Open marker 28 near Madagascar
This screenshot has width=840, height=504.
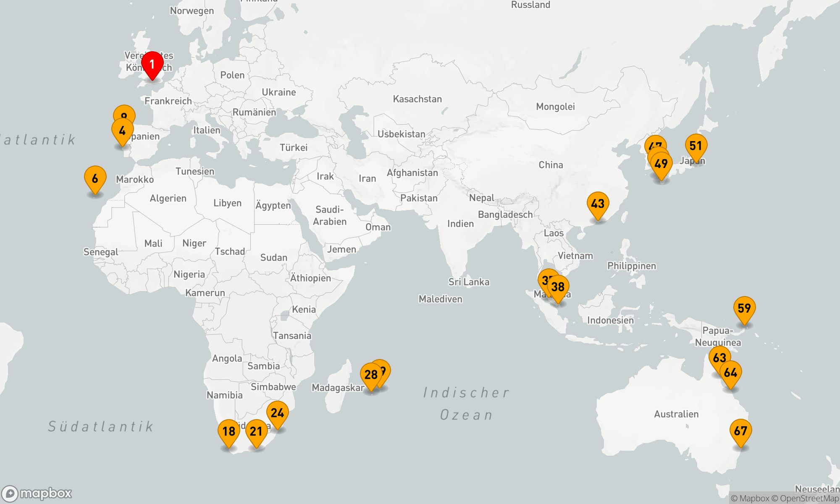point(370,375)
